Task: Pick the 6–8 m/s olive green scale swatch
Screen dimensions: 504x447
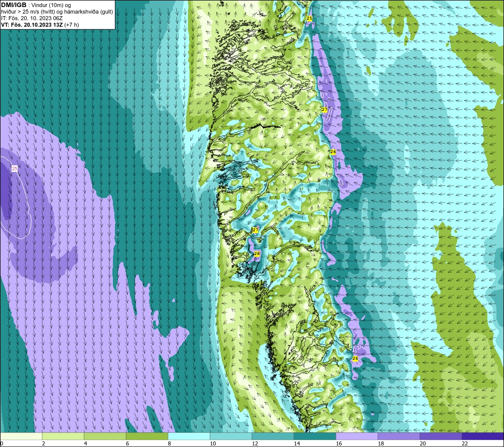Action: point(147,436)
